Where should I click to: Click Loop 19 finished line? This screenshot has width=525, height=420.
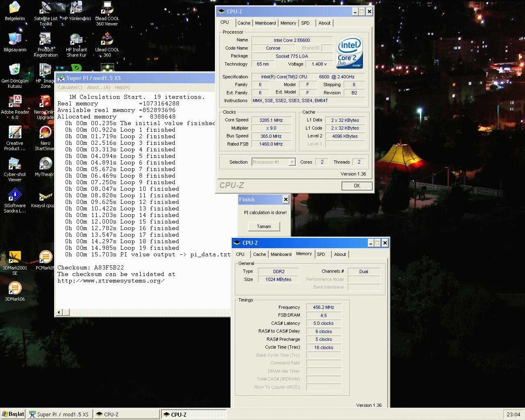point(122,248)
